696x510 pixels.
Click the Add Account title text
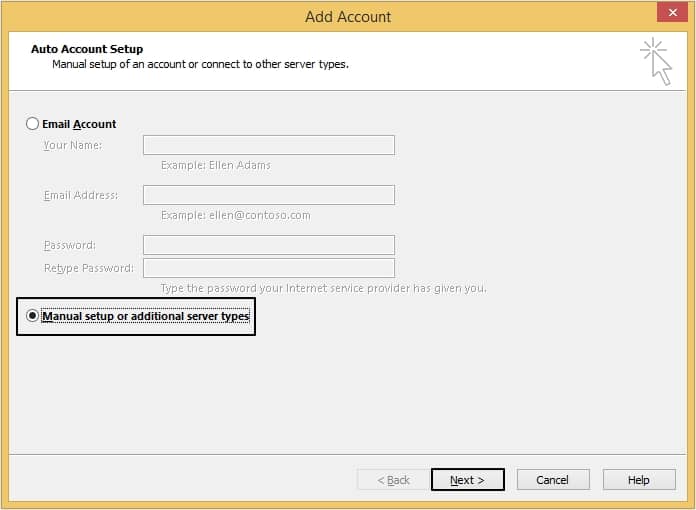(x=348, y=17)
